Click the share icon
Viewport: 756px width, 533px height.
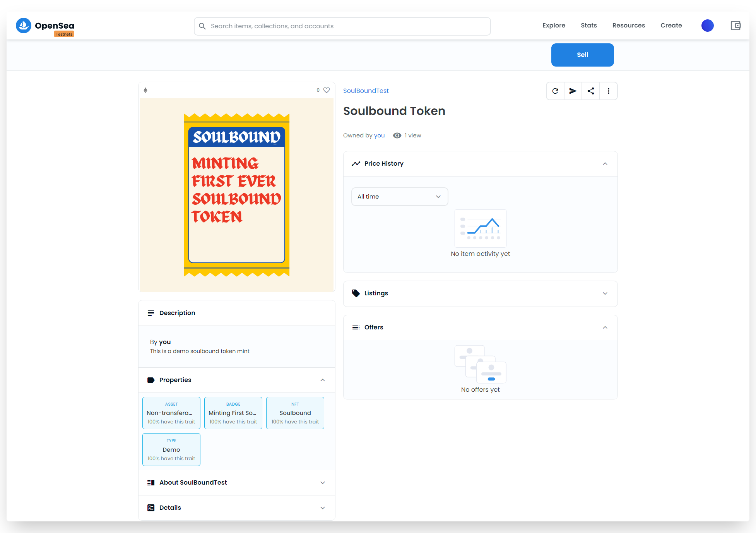pos(591,91)
